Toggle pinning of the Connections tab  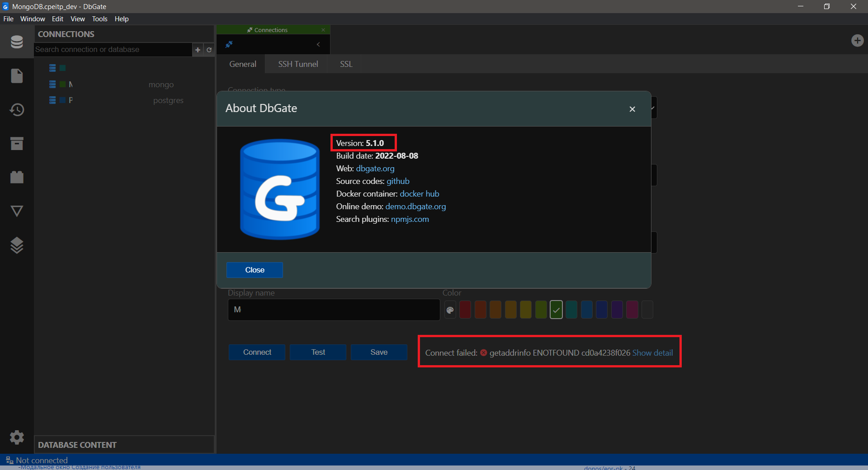[228, 44]
